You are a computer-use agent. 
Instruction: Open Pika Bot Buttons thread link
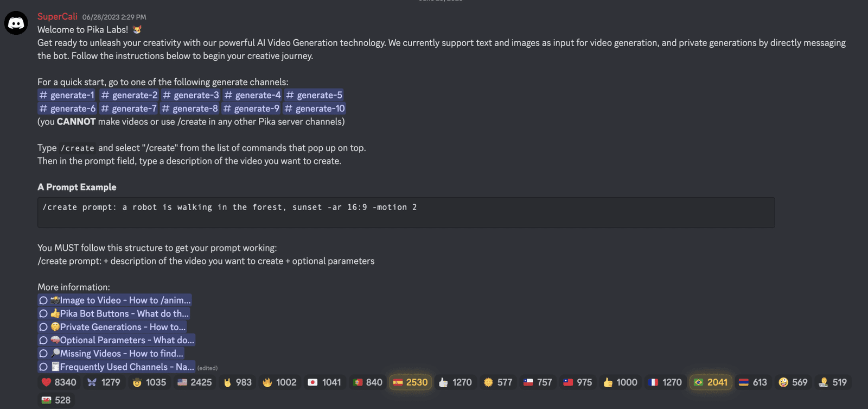[114, 313]
